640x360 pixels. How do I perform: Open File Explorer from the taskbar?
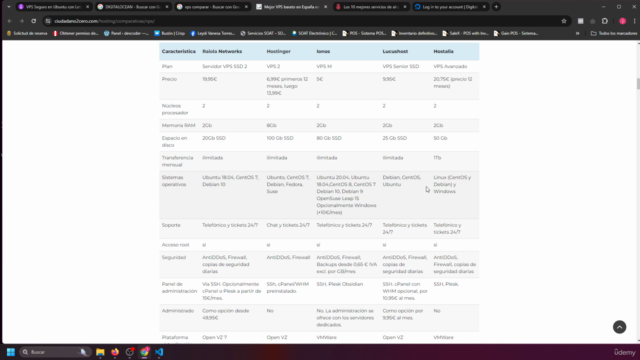[x=100, y=352]
